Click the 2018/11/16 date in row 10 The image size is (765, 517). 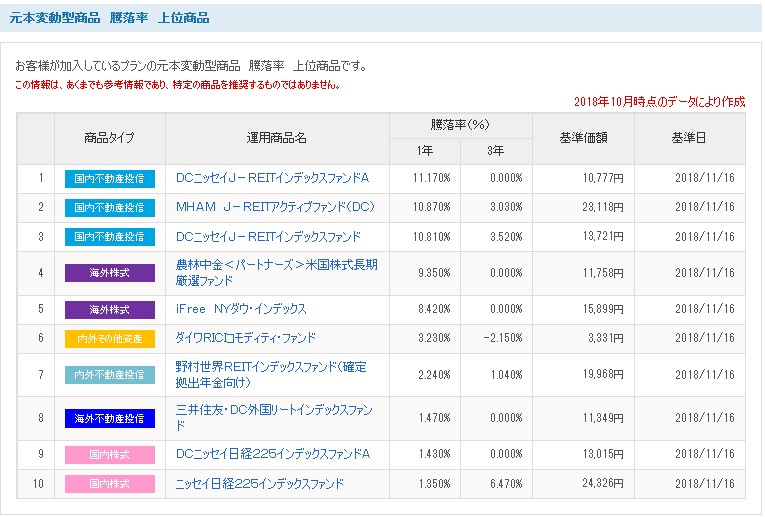(705, 484)
